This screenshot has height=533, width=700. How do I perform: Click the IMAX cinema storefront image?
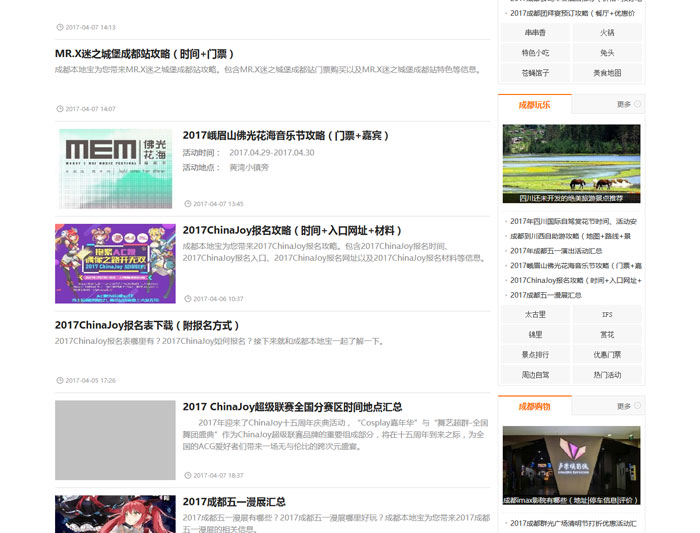point(571,465)
